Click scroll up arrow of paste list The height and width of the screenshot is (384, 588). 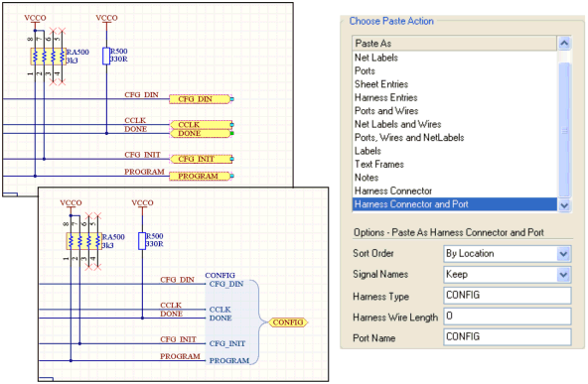(x=564, y=43)
